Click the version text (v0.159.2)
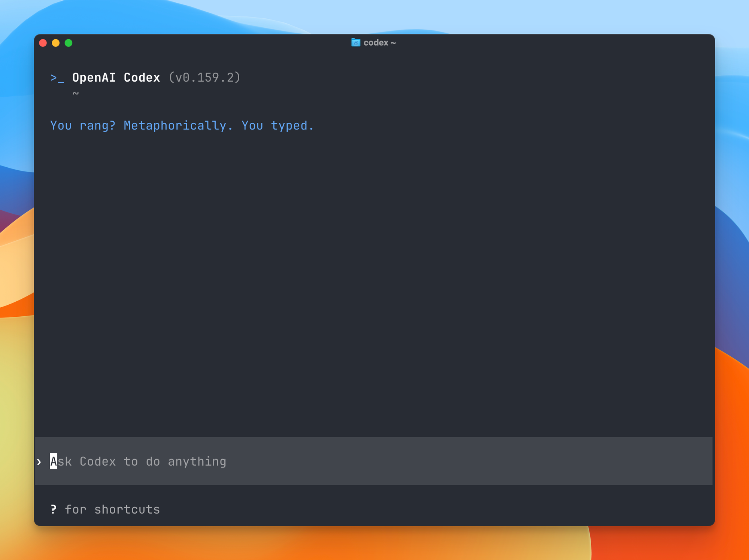 (204, 77)
